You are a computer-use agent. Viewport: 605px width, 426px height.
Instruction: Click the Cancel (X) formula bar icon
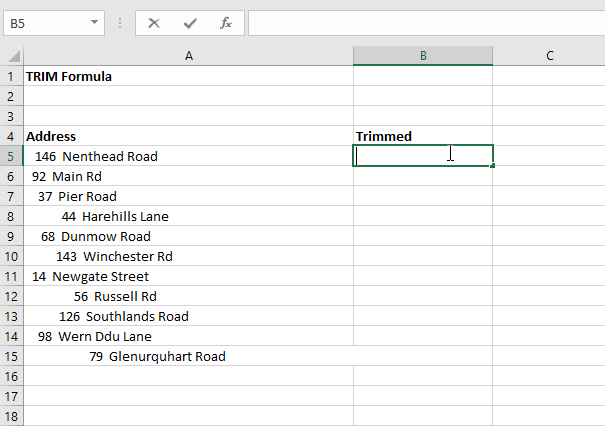(154, 22)
